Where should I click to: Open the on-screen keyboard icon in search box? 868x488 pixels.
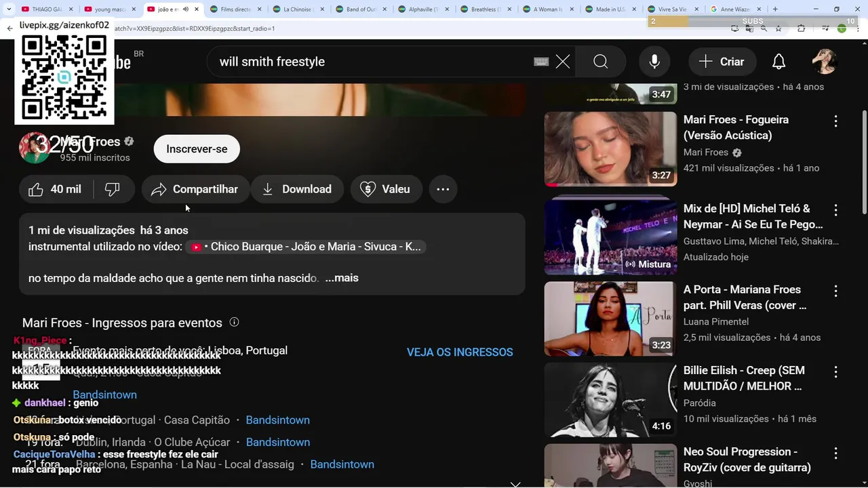pyautogui.click(x=541, y=62)
